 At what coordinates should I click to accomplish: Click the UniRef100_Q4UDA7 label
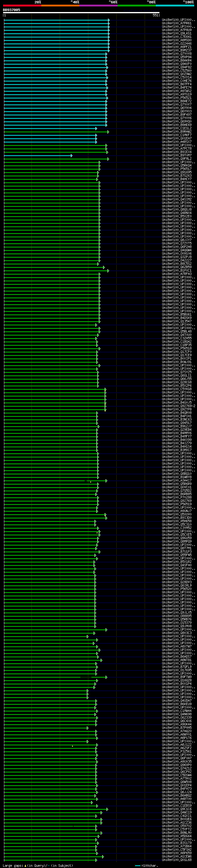tap(177, 700)
